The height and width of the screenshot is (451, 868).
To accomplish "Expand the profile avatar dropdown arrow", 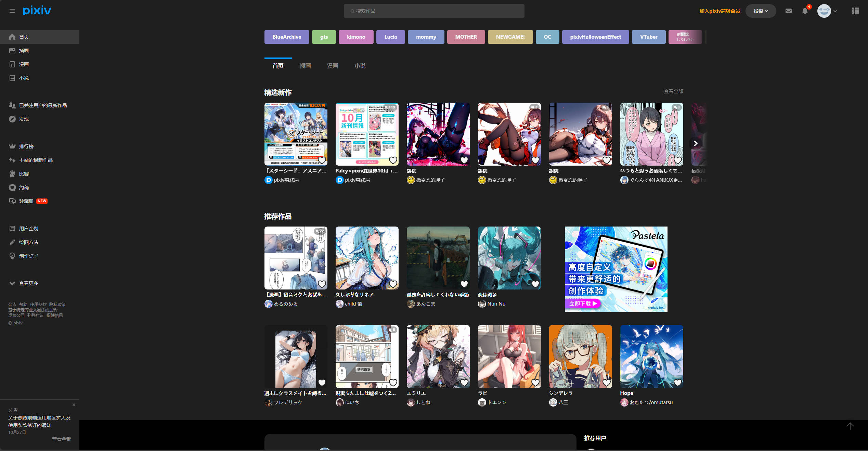I will tap(835, 11).
